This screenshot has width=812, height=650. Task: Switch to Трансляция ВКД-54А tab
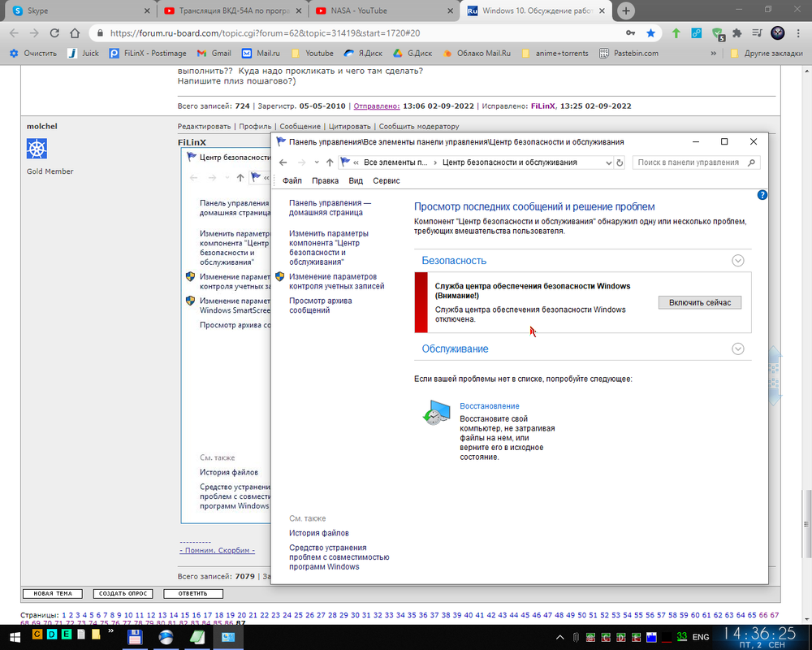[233, 11]
